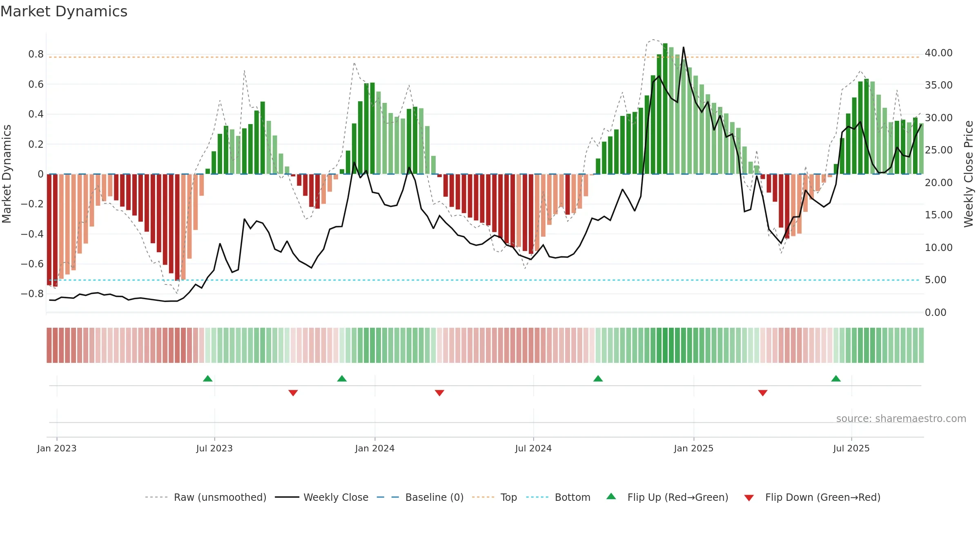The width and height of the screenshot is (980, 551).
Task: Click the Jul 2023 axis label
Action: click(x=214, y=448)
